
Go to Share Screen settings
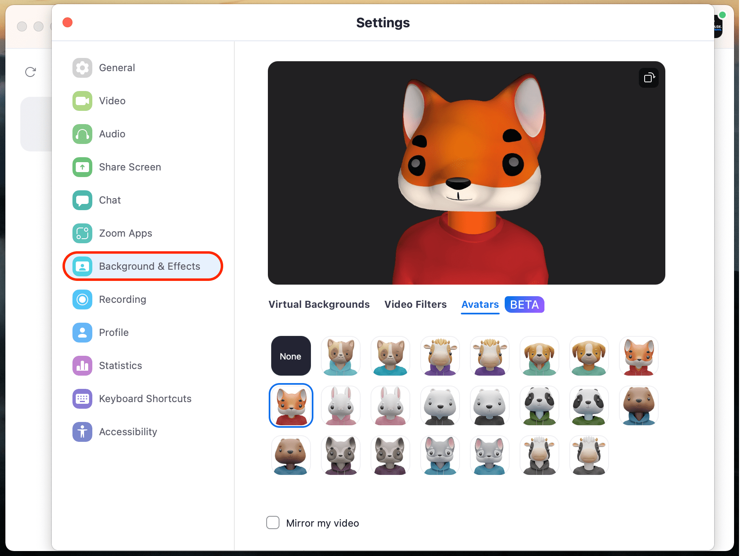coord(143,167)
